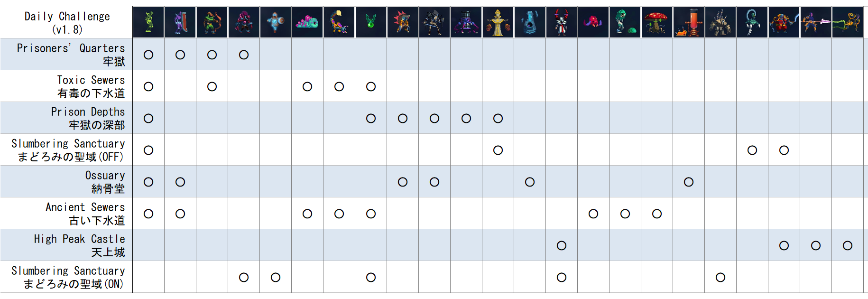
Task: Select the Prisoners' Quarters row label
Action: [x=71, y=55]
